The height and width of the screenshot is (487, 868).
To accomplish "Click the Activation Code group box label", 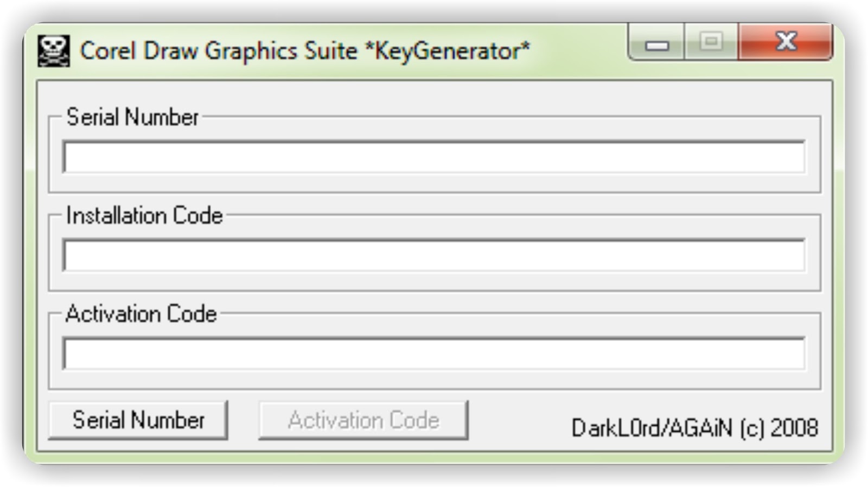I will tap(141, 314).
